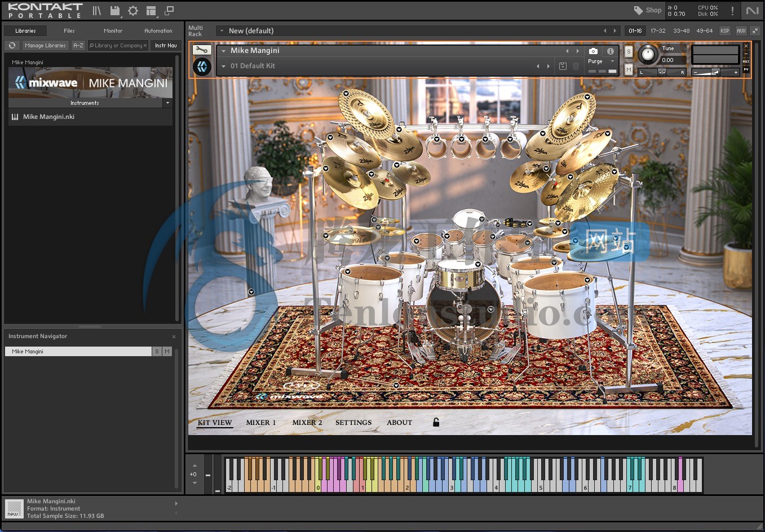
Task: Select the KIT VIEW page
Action: [215, 423]
